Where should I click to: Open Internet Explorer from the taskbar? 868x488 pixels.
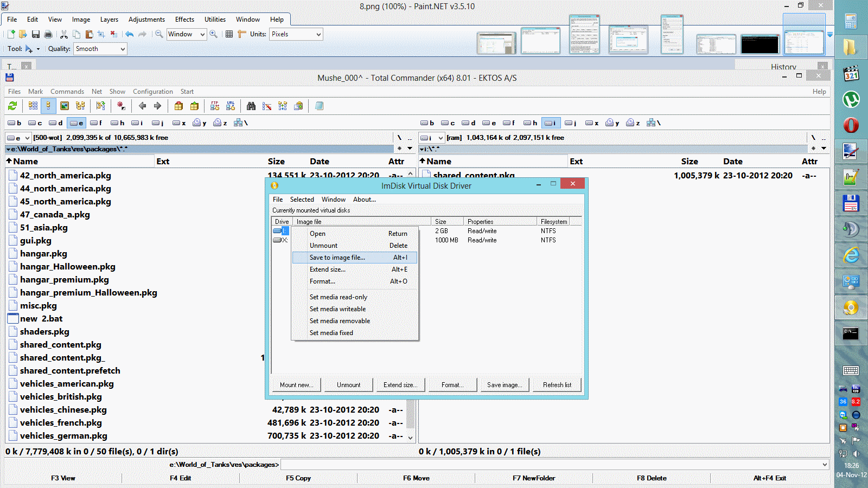pyautogui.click(x=851, y=255)
